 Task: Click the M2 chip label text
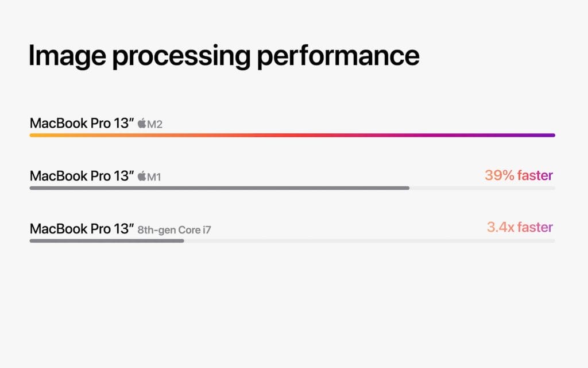(x=155, y=124)
